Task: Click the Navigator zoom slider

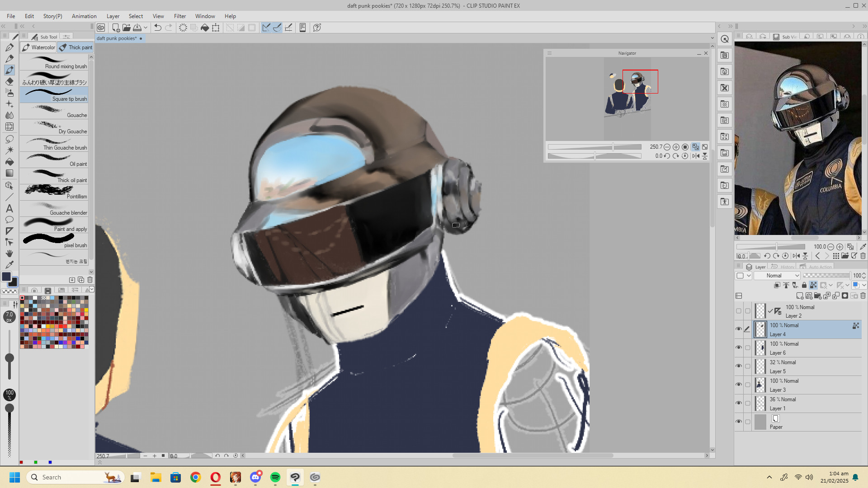Action: pyautogui.click(x=594, y=147)
